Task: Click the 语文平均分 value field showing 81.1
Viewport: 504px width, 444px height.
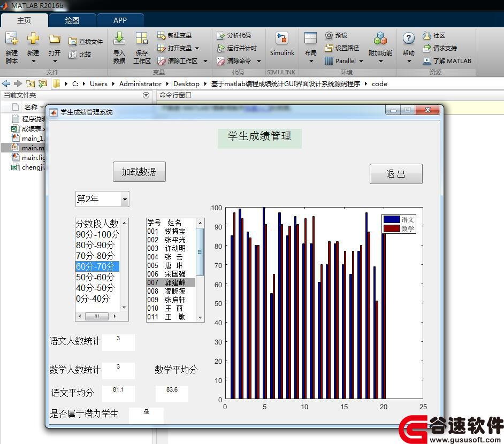Action: click(x=118, y=394)
